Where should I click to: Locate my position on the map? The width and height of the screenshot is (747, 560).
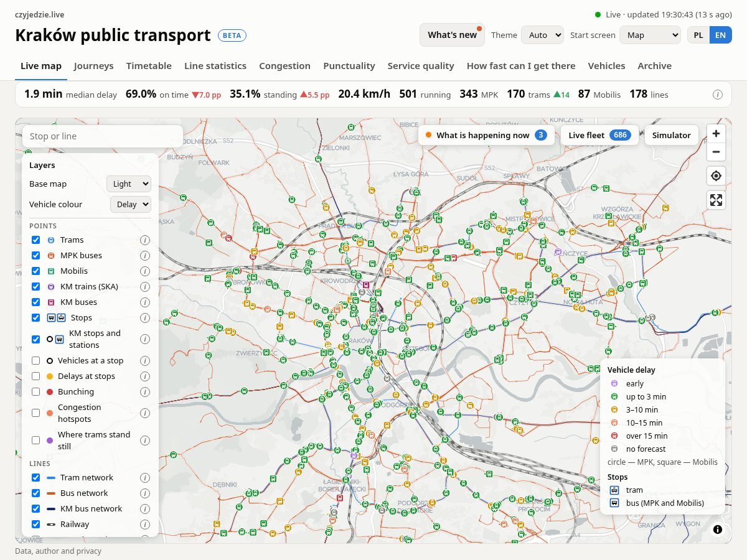tap(716, 176)
